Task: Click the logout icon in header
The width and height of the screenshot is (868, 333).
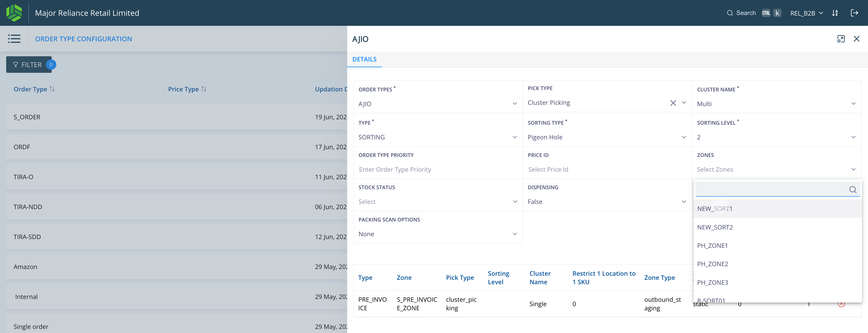Action: [854, 13]
